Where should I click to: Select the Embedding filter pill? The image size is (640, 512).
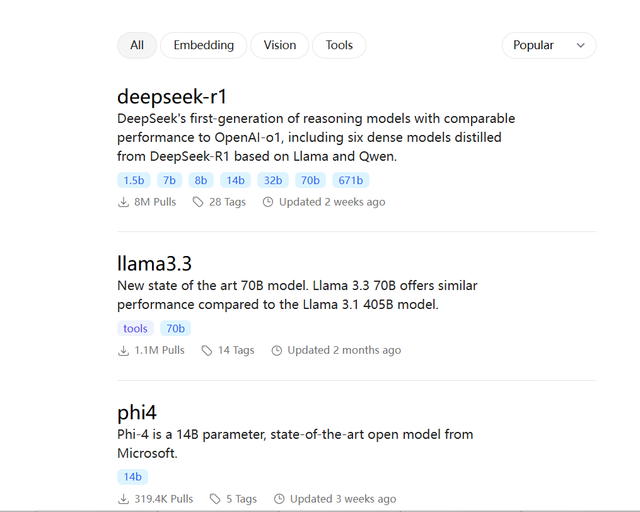click(203, 45)
